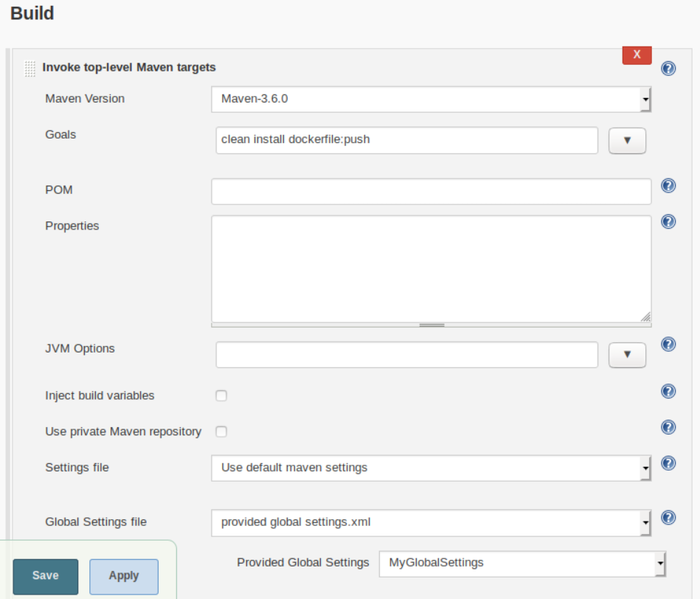Open the Settings file dropdown
This screenshot has height=599, width=700.
645,468
